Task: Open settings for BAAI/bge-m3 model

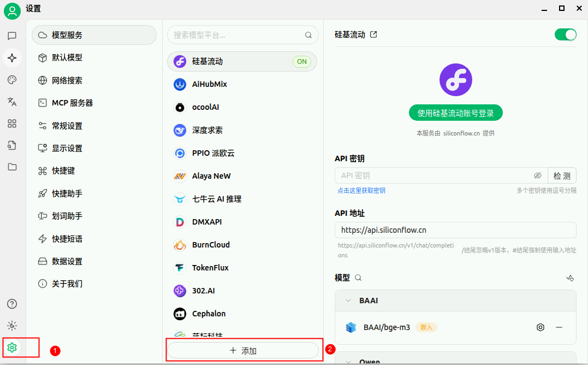Action: point(541,327)
